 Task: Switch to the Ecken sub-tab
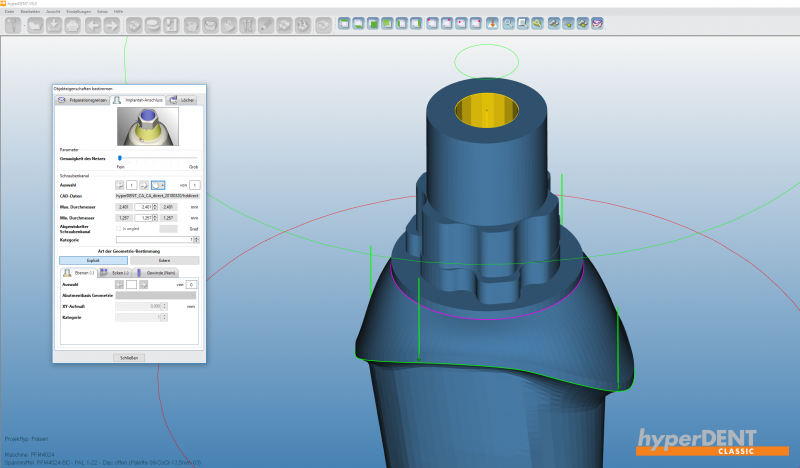coord(115,273)
